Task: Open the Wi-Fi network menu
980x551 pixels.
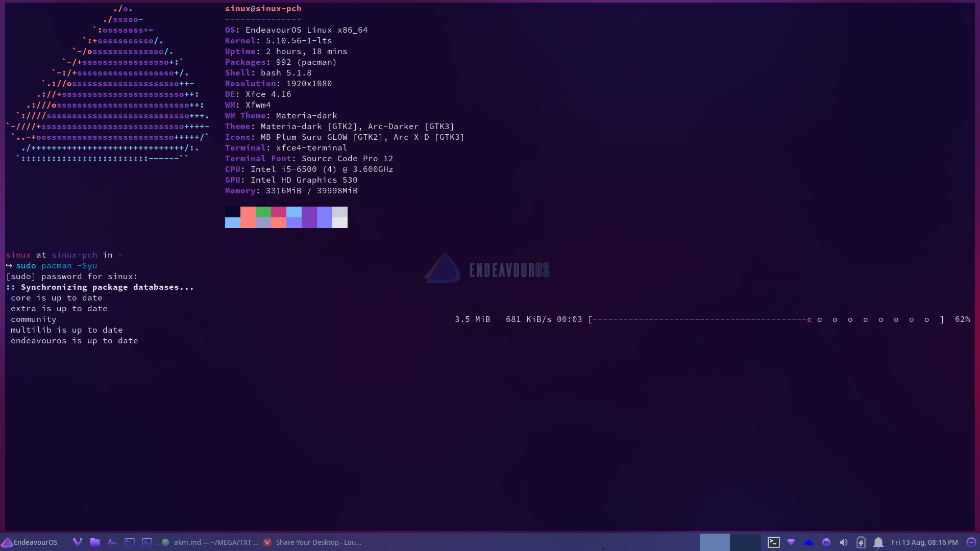Action: 791,542
